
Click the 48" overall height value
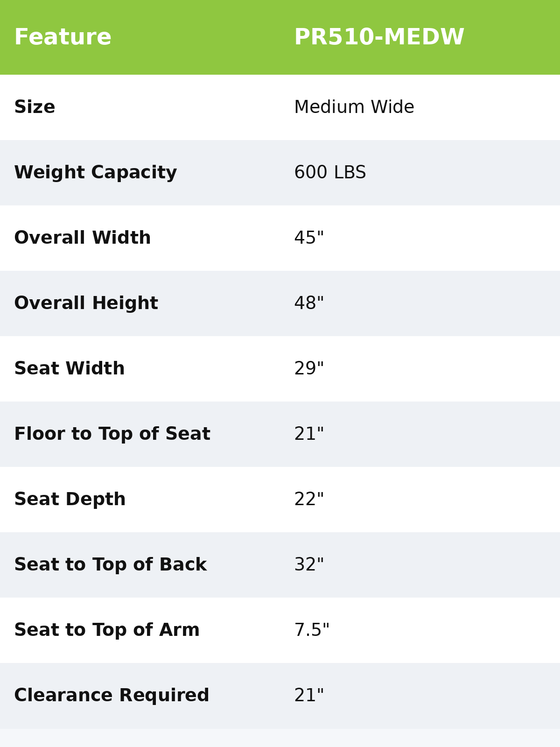309,303
